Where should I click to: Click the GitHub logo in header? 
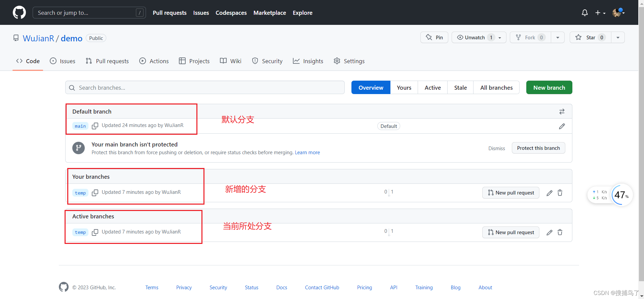coord(19,12)
